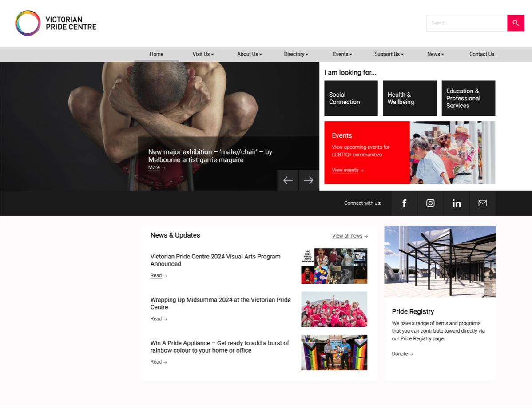Click the Social Connection tile
The image size is (532, 413).
(351, 98)
